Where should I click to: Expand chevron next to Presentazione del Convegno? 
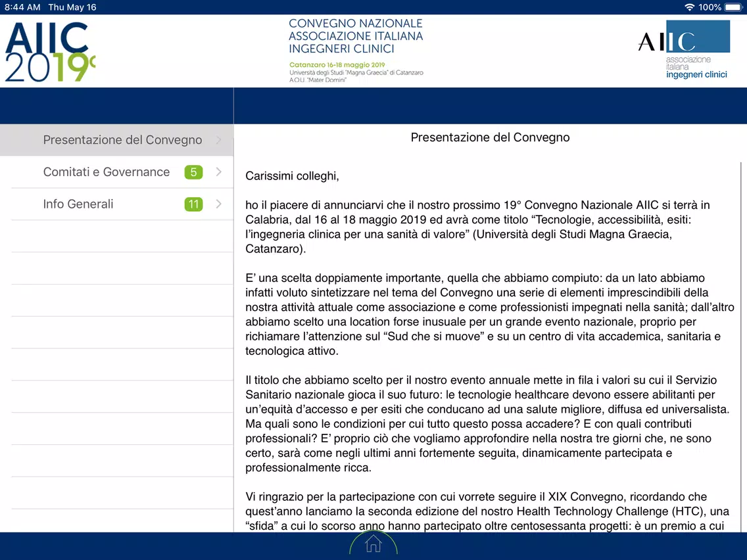click(x=219, y=140)
